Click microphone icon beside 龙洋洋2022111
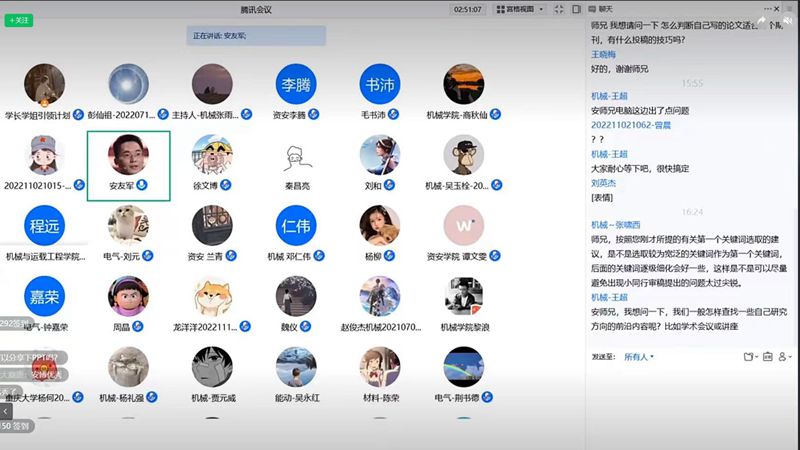 [x=245, y=327]
